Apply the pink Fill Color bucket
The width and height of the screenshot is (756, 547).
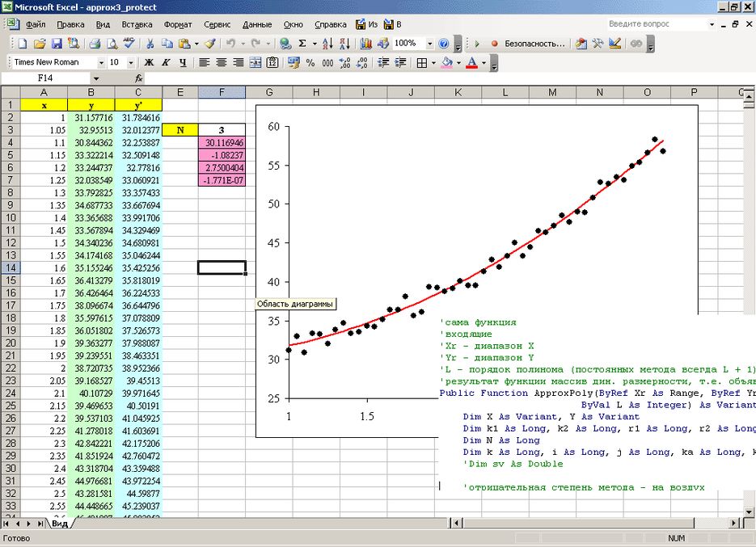[x=447, y=63]
